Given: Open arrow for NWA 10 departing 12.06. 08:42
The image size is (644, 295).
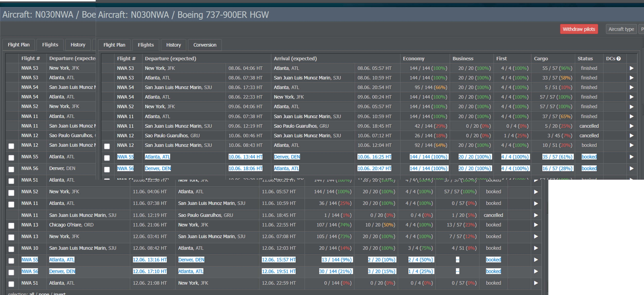Looking at the screenshot, I should (x=536, y=248).
